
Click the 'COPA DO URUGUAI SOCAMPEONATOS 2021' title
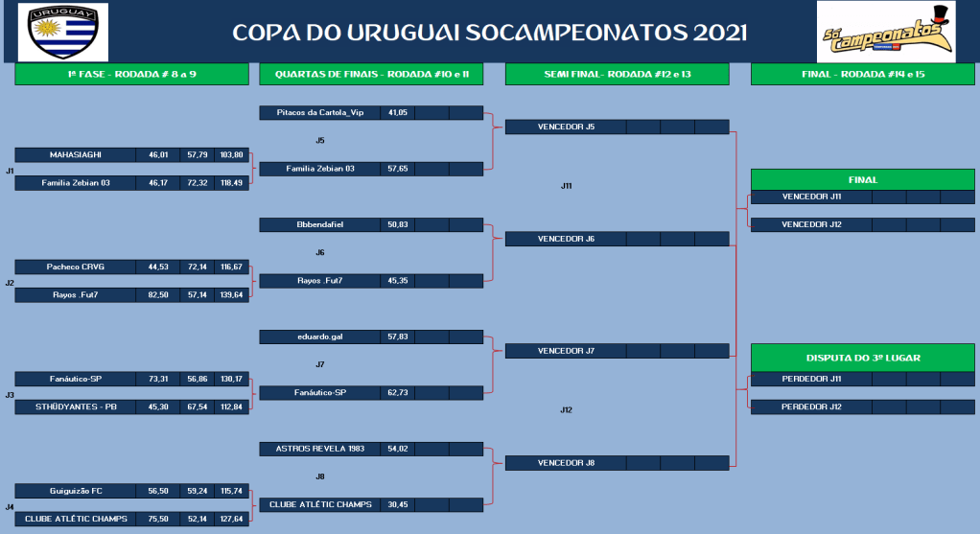(490, 33)
